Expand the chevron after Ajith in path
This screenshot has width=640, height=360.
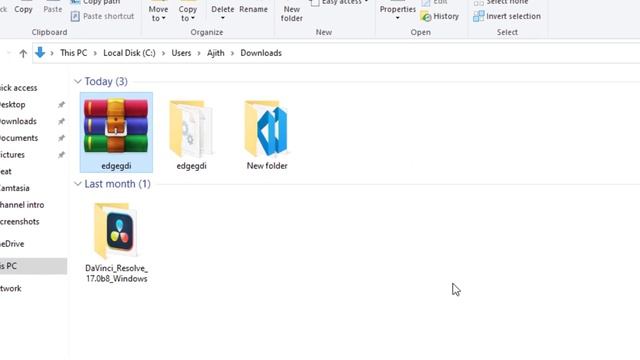point(232,53)
